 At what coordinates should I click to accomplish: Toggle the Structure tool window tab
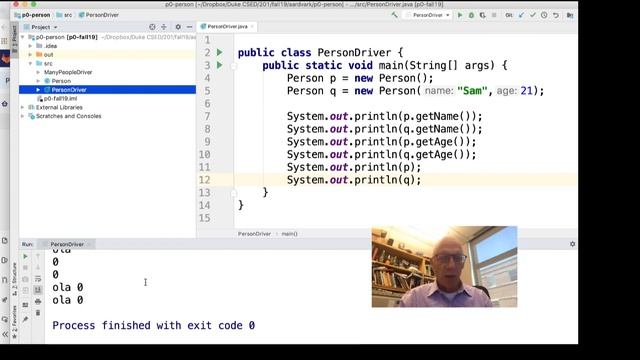click(x=15, y=279)
